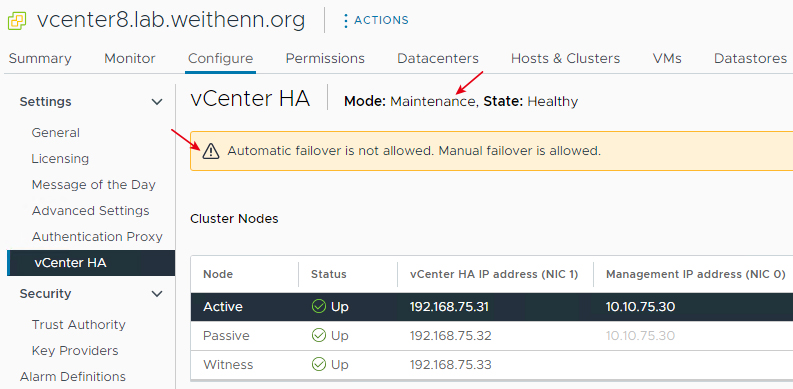Screen dimensions: 793x389
Task: Sort by the Node column header
Action: (x=218, y=275)
